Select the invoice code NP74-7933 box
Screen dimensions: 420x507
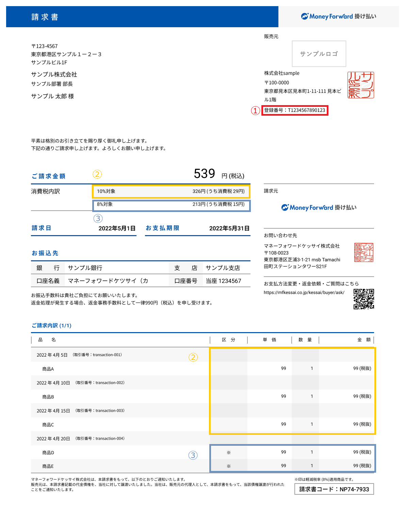point(334,489)
